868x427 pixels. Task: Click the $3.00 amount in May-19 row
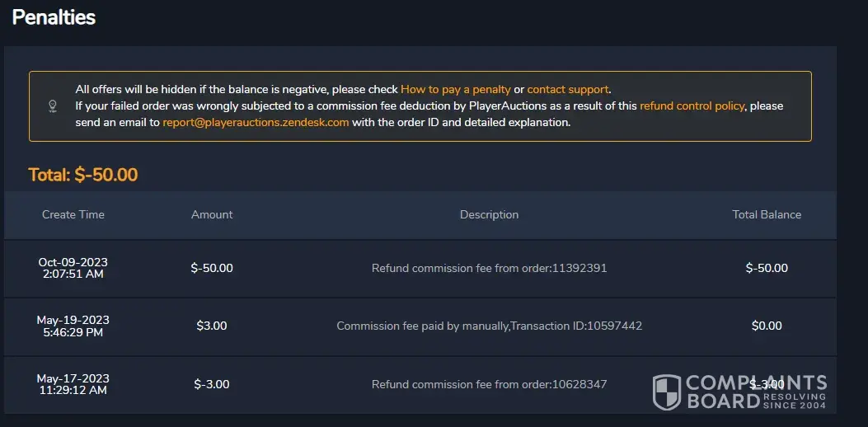tap(212, 326)
